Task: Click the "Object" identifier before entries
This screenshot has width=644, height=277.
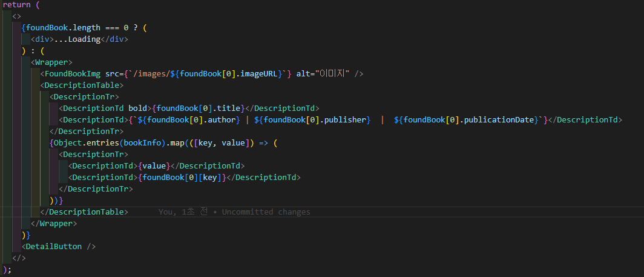Action: [x=68, y=143]
